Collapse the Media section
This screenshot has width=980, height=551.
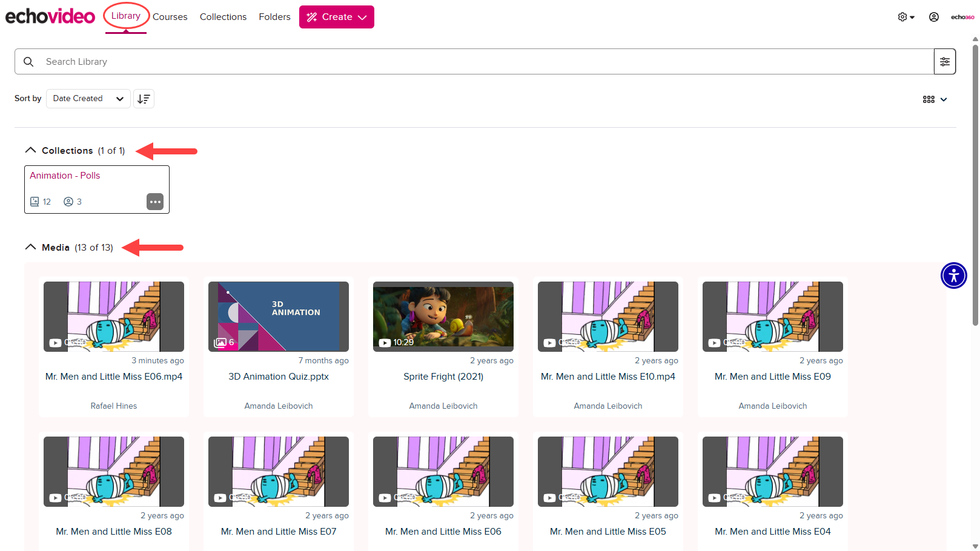tap(30, 247)
